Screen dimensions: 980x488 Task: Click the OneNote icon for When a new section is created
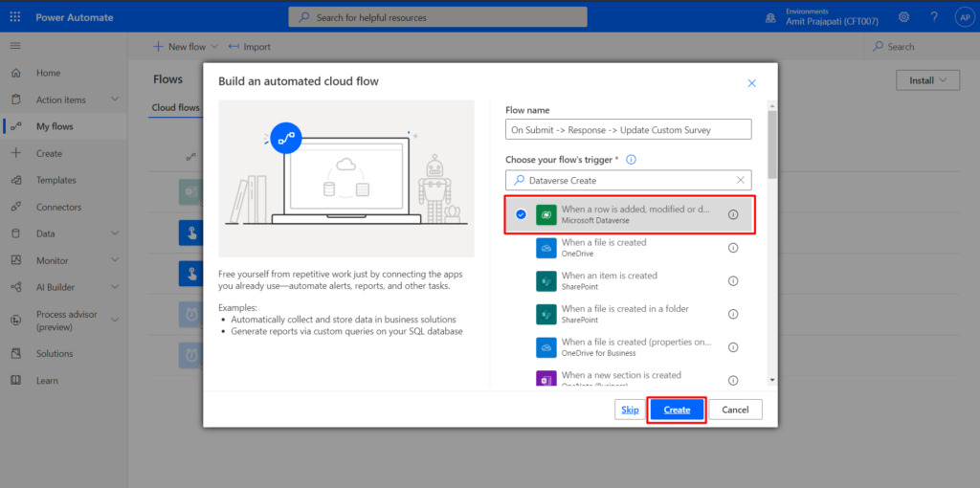click(x=546, y=379)
